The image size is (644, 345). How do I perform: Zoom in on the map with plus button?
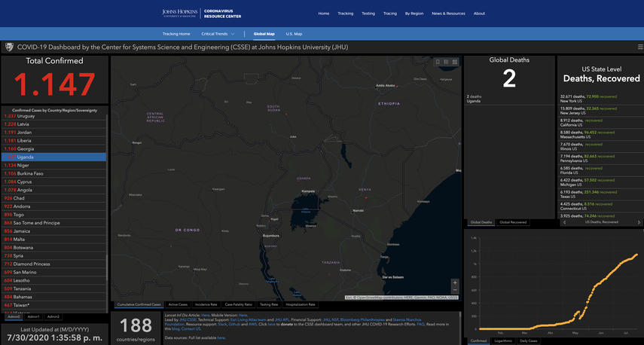(455, 282)
